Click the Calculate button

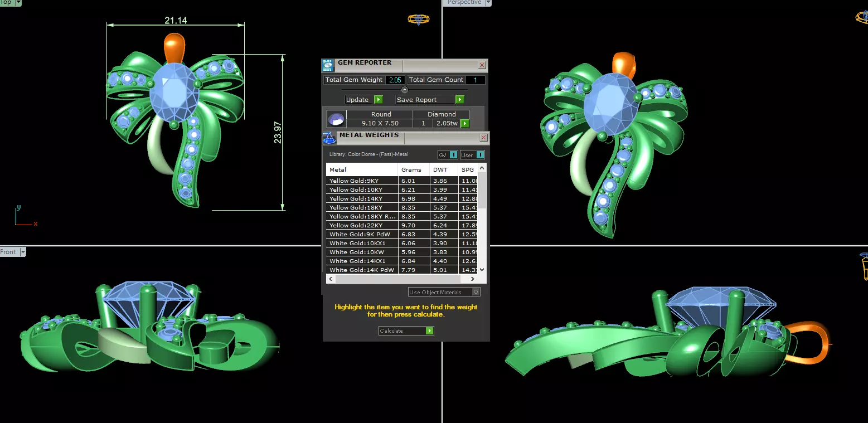[x=406, y=331]
